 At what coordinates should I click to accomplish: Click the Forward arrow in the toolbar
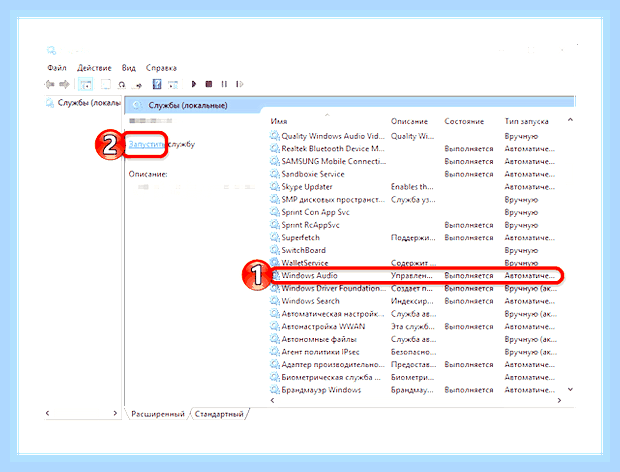click(64, 84)
